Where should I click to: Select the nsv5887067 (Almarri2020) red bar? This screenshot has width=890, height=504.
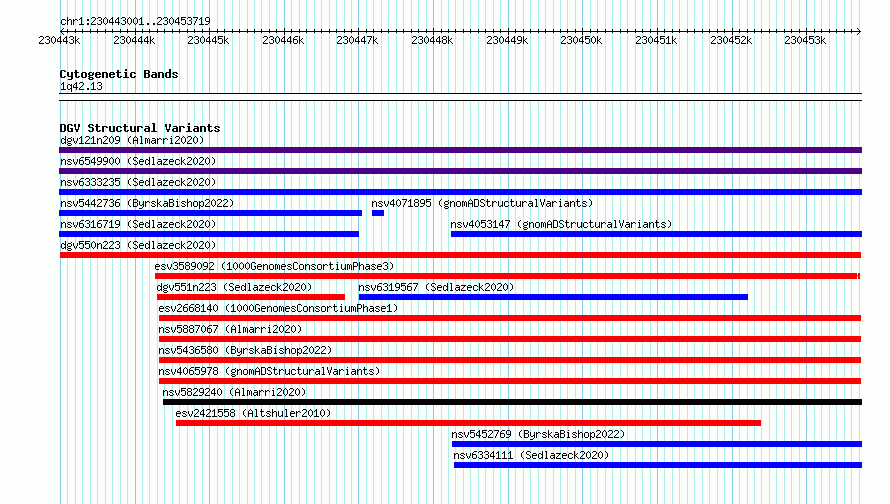click(510, 339)
